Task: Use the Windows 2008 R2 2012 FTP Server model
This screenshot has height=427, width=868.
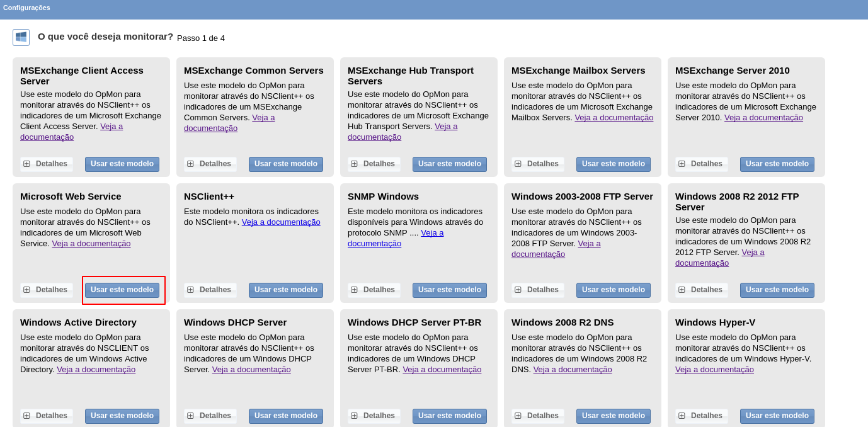Action: point(777,290)
